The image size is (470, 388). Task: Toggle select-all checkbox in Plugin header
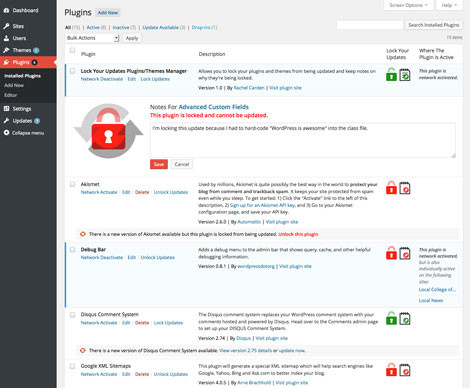pyautogui.click(x=72, y=50)
